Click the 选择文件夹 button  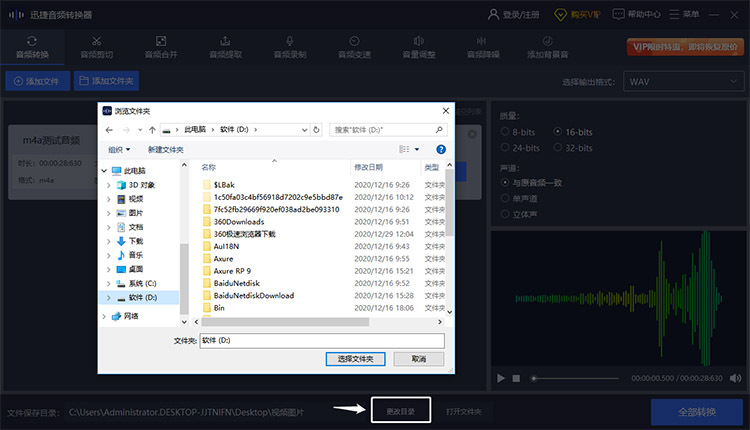tap(355, 359)
